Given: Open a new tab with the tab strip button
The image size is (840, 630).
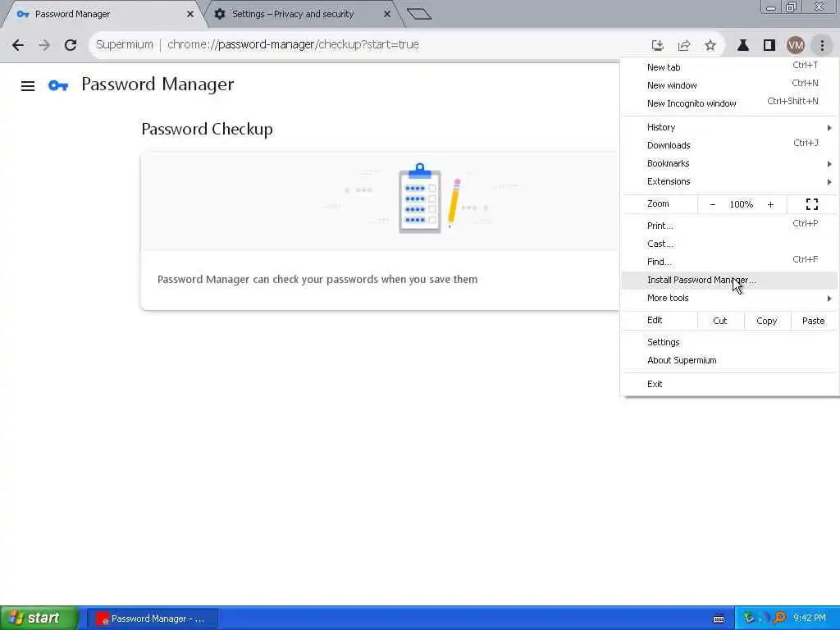Looking at the screenshot, I should pyautogui.click(x=419, y=14).
